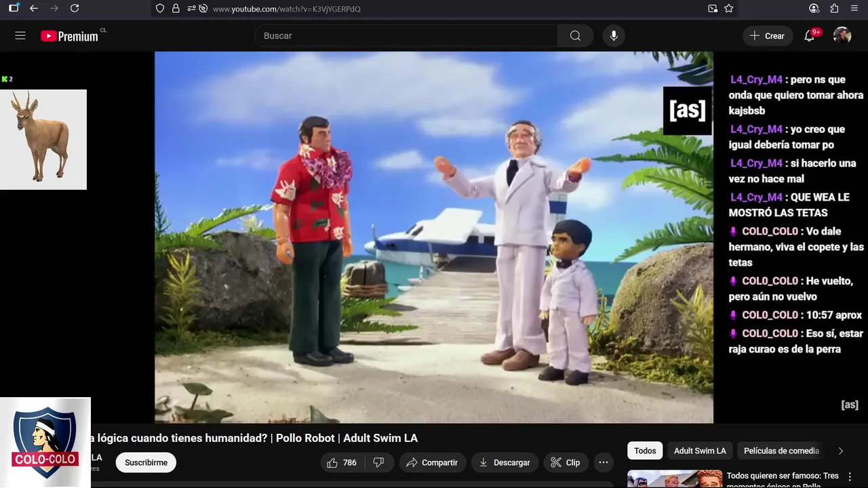The image size is (868, 488).
Task: Dislike the video
Action: 379,462
